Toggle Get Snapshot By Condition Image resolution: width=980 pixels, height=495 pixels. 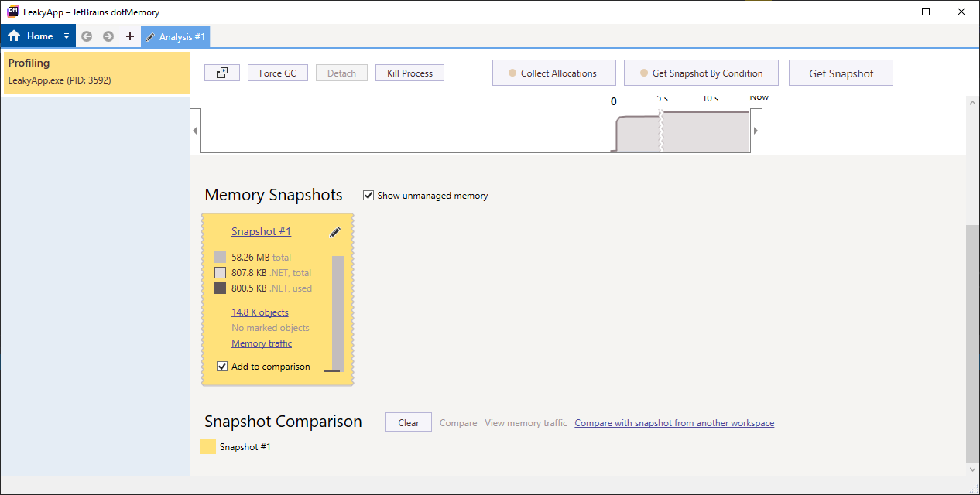pos(703,73)
